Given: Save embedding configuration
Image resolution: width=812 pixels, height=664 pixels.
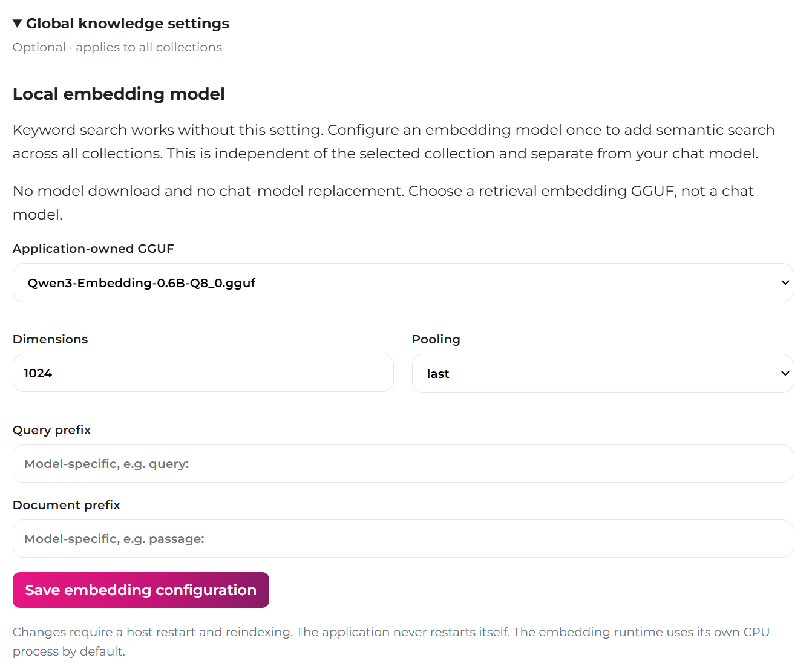Looking at the screenshot, I should [x=141, y=590].
